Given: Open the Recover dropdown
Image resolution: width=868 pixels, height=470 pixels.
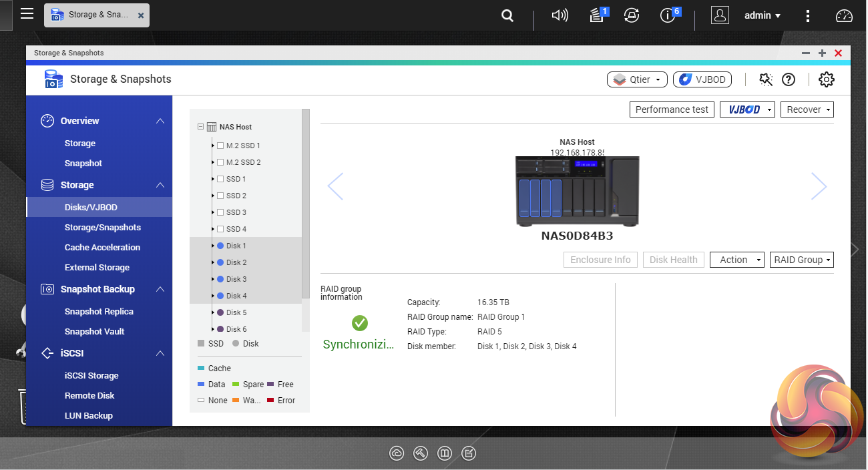Looking at the screenshot, I should pos(807,109).
